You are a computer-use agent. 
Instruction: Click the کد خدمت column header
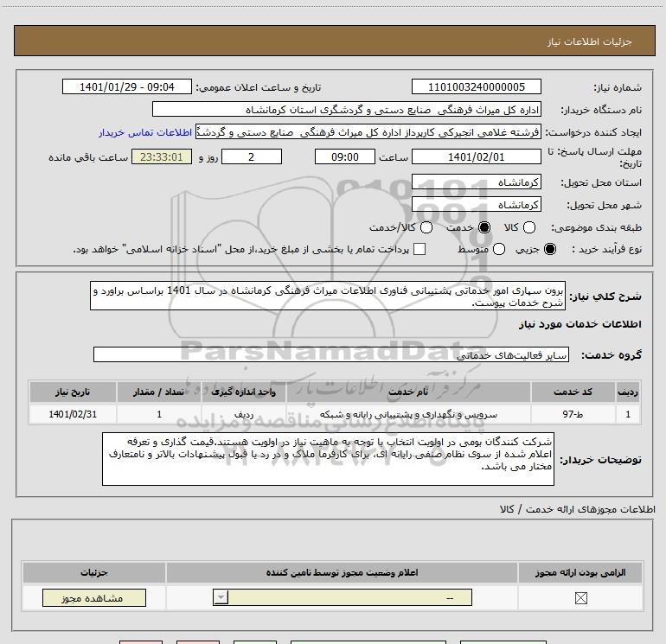tap(573, 392)
